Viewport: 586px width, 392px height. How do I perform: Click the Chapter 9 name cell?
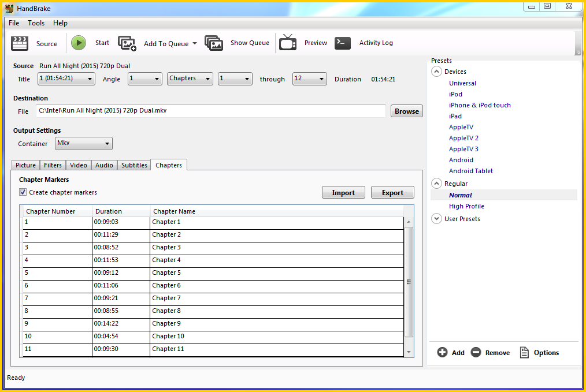tap(277, 324)
